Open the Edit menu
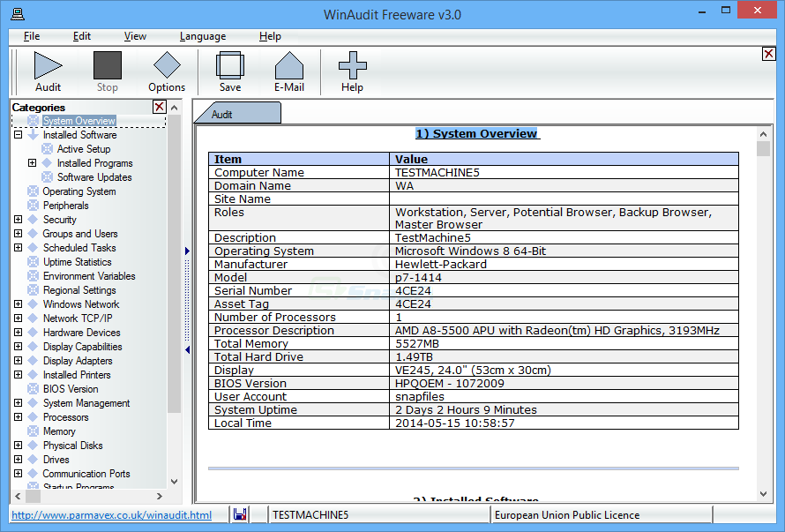The image size is (785, 532). point(82,36)
